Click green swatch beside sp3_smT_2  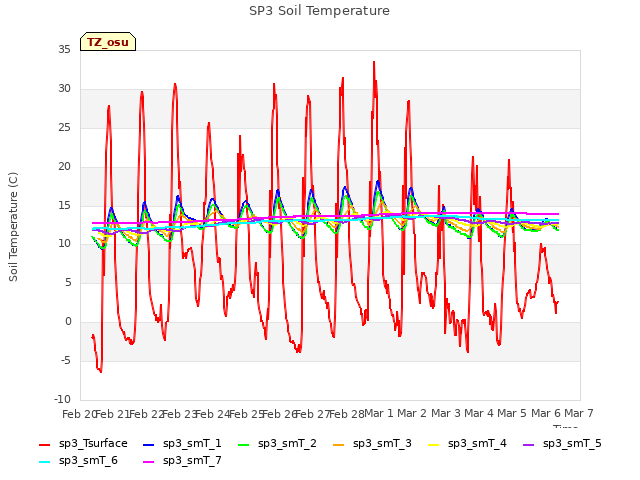coord(244,445)
